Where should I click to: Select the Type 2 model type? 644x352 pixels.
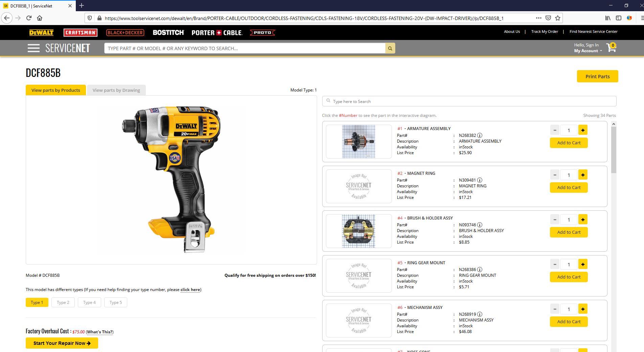point(63,302)
